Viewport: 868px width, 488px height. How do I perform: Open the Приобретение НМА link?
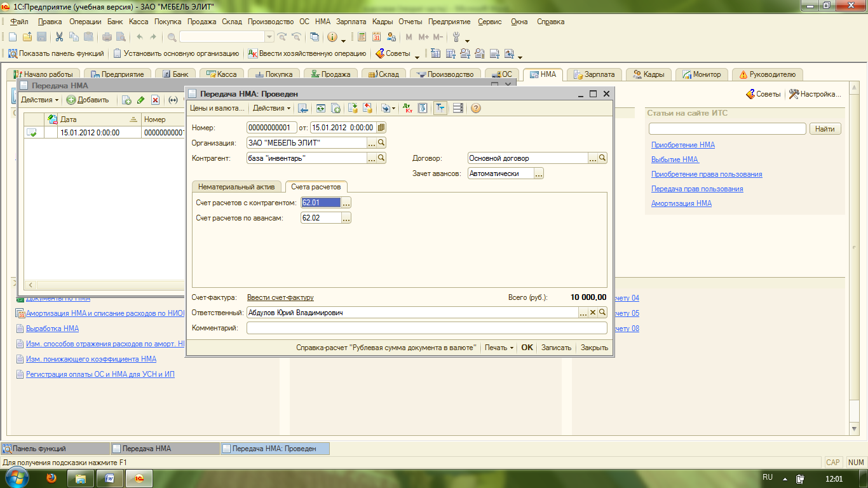point(683,145)
